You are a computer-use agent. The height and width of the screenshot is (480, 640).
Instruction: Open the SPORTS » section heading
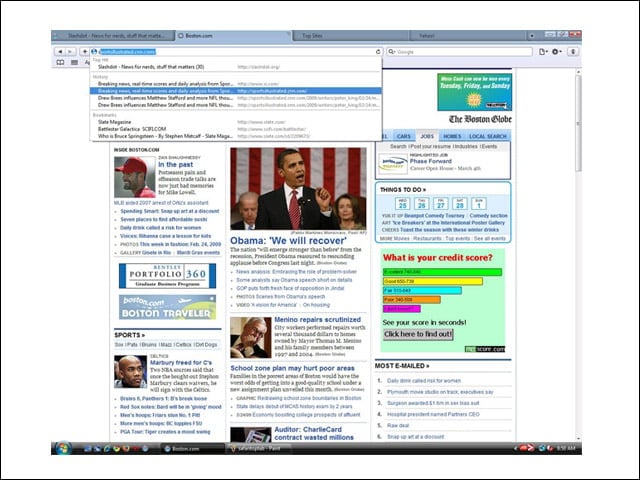(129, 335)
